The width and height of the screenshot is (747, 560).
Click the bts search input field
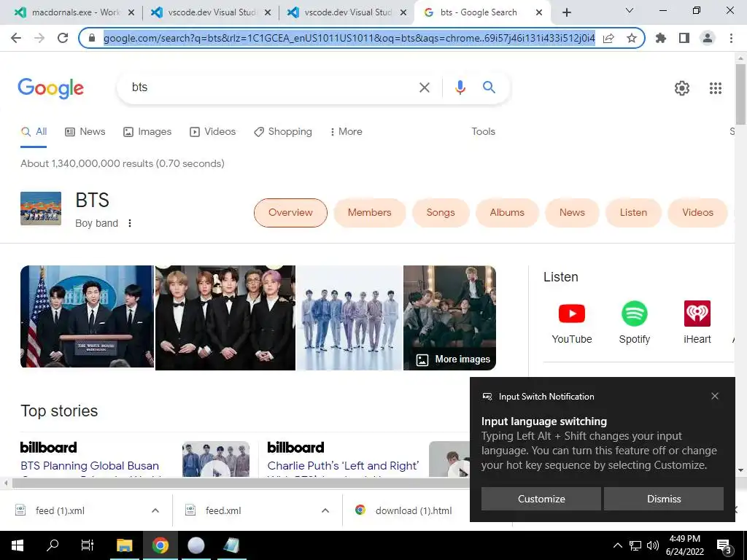271,87
